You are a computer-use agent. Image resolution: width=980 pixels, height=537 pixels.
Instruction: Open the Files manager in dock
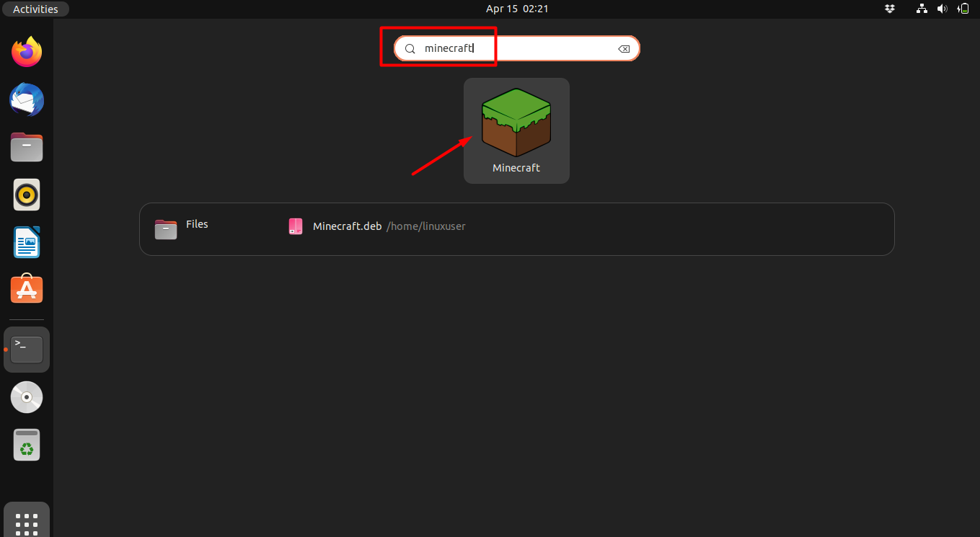coord(27,147)
